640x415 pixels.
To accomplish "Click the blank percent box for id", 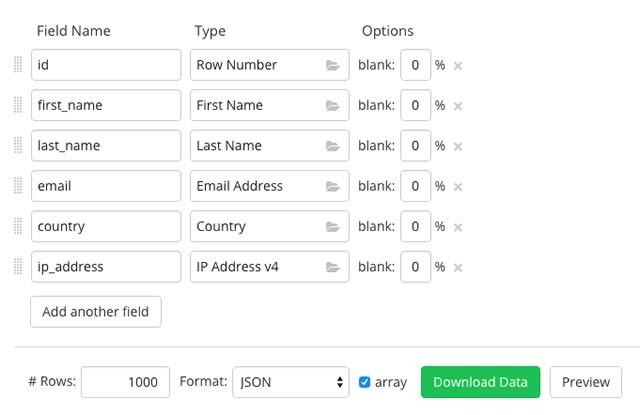I will point(415,66).
